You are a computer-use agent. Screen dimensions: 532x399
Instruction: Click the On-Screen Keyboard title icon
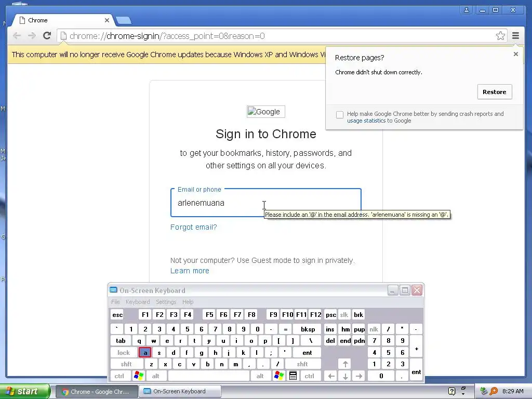(113, 290)
